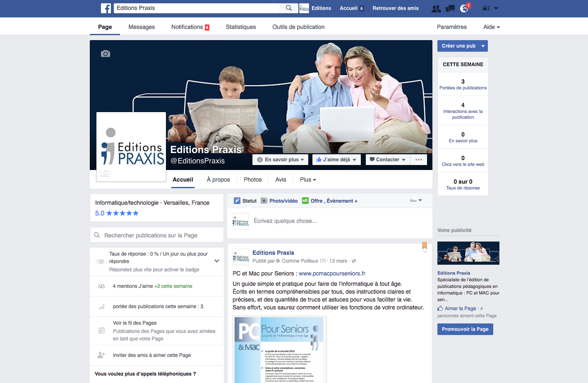Click Inviter des amis à aimer cette Page

click(x=151, y=355)
